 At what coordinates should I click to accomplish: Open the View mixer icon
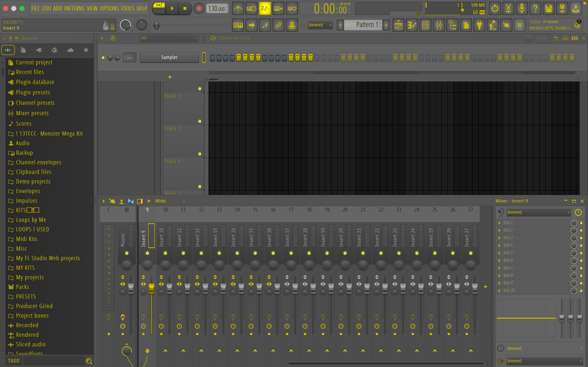pyautogui.click(x=439, y=25)
